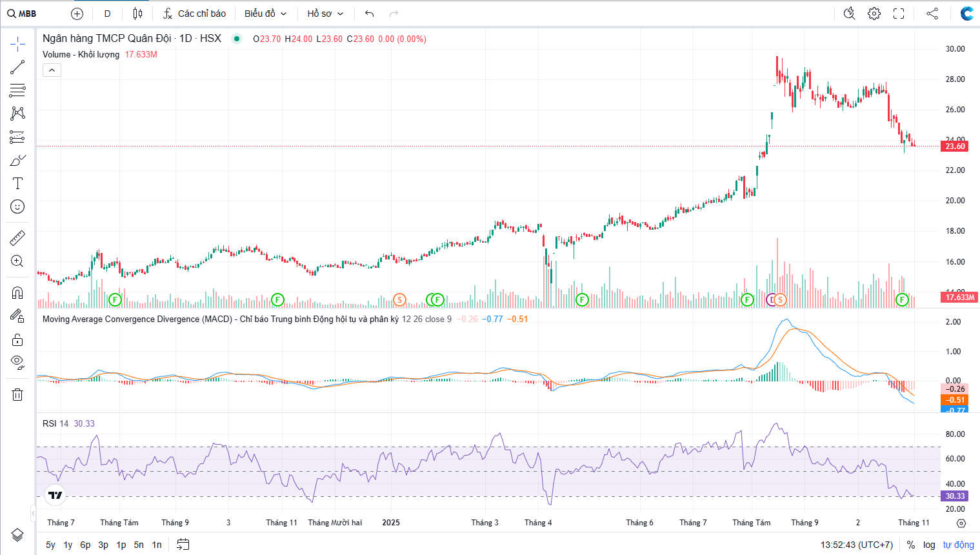
Task: Expand the Biểu đồ dropdown
Action: 265,14
